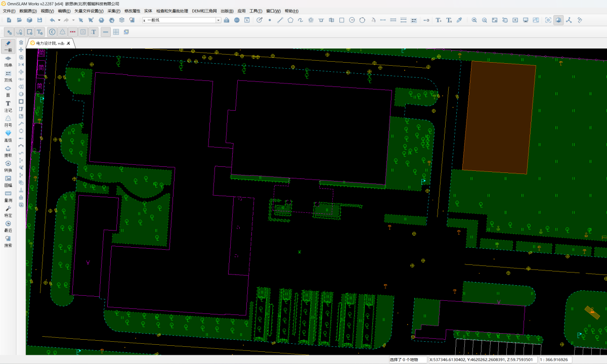Select the 双线 category in sidebar
Screen dimensions: 607x364
(8, 76)
